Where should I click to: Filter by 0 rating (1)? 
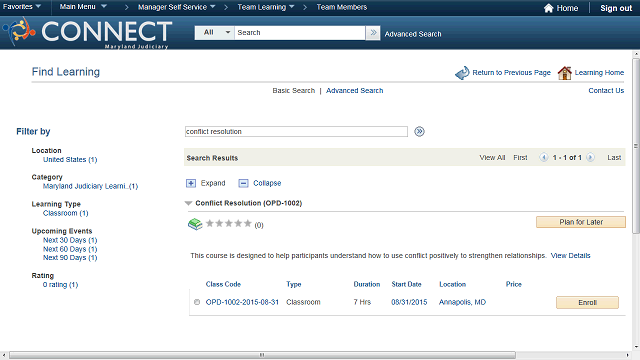60,284
